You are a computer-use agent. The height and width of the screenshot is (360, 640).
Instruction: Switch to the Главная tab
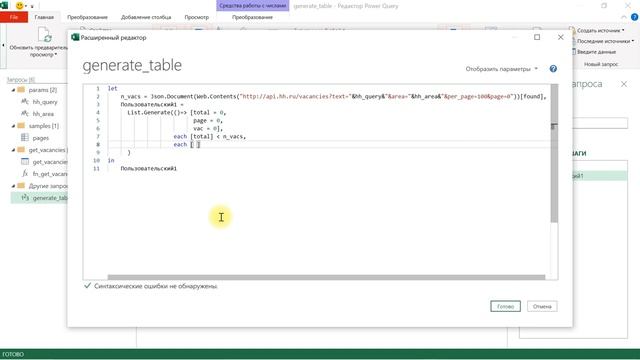point(44,17)
